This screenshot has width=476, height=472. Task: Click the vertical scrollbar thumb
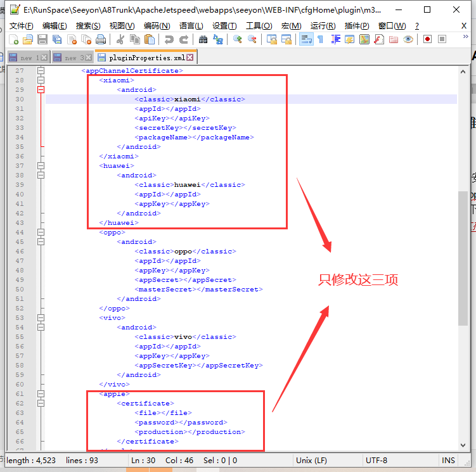463,258
